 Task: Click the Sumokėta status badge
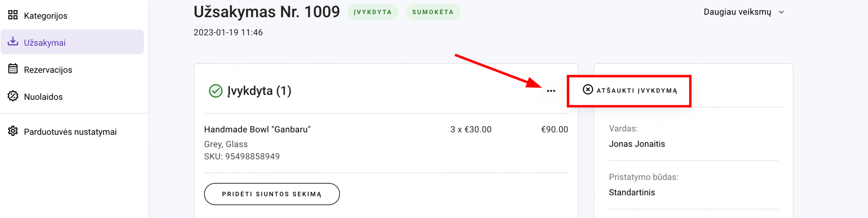[433, 12]
